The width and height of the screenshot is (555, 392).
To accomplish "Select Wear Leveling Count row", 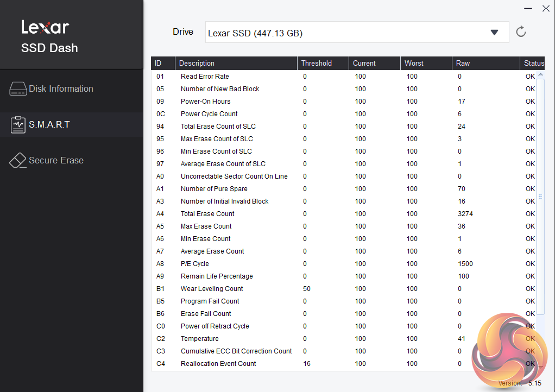I will coord(344,289).
